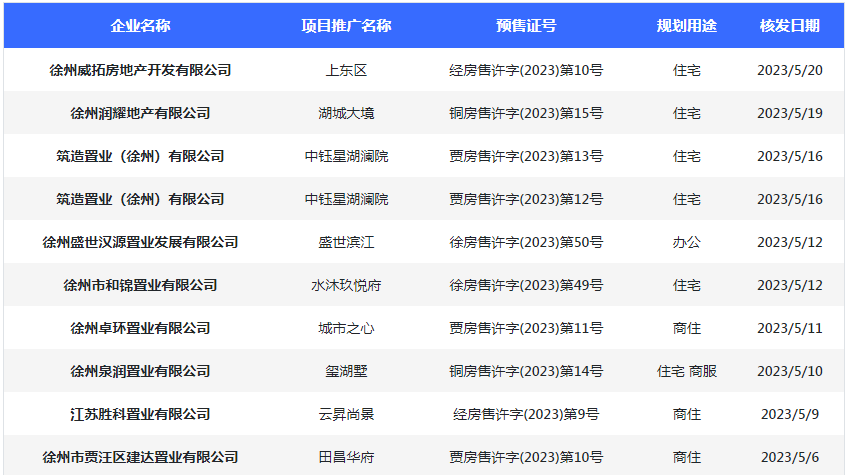Click project name 水沐玖悦府

[x=346, y=285]
